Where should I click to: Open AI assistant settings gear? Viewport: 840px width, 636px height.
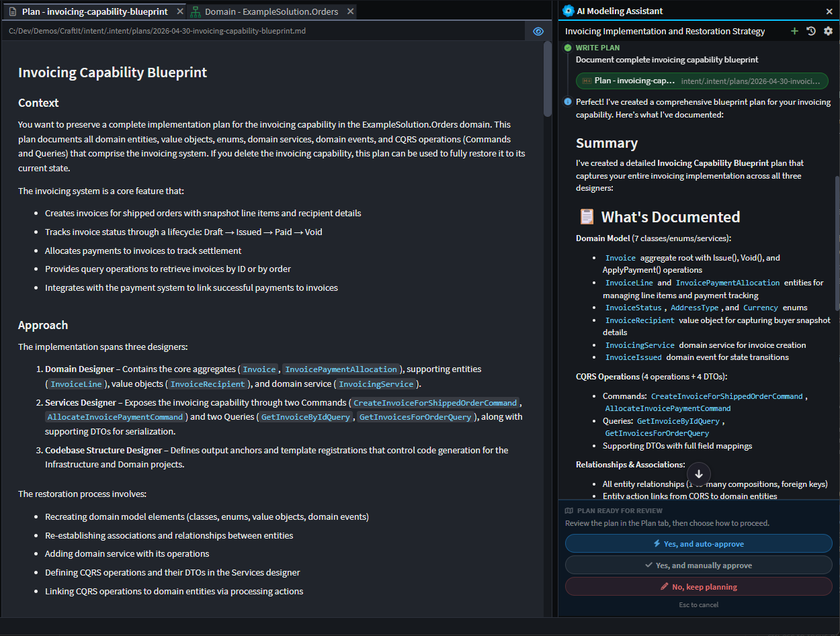point(828,31)
